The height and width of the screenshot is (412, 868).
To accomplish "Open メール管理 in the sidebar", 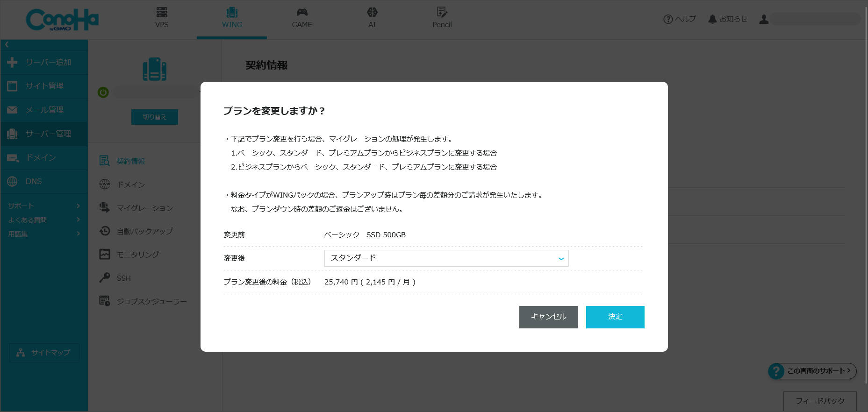I will [x=44, y=110].
